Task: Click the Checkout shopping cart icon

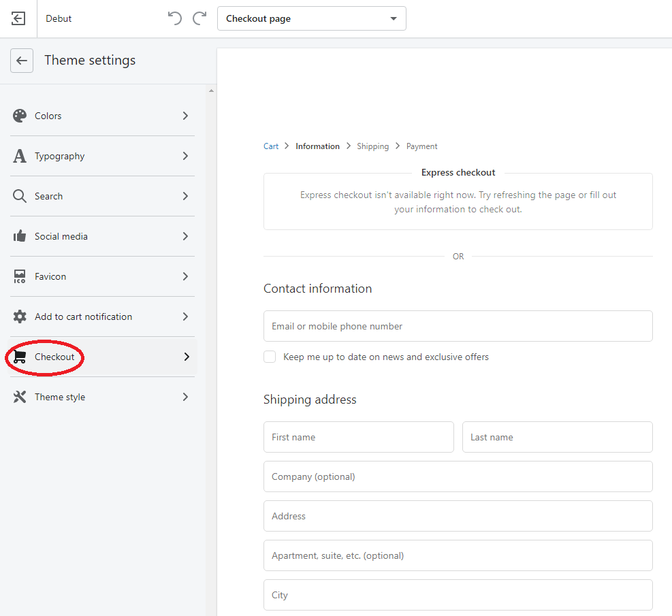Action: pos(20,357)
